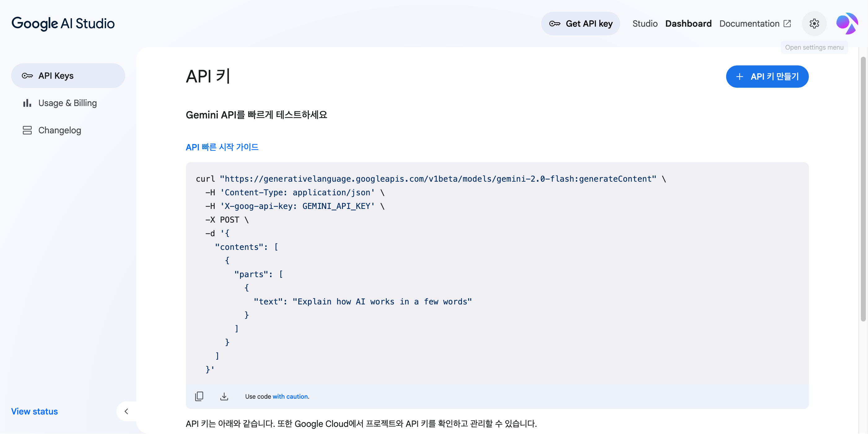Click the page vertical scrollbar
The width and height of the screenshot is (868, 434).
pos(863,189)
